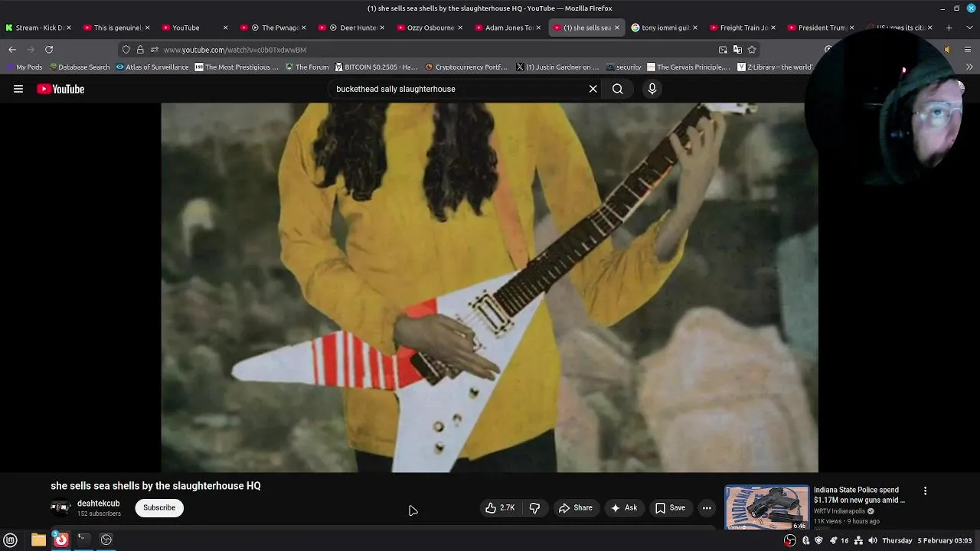Open the terminal from the taskbar
980x551 pixels.
pos(83,540)
